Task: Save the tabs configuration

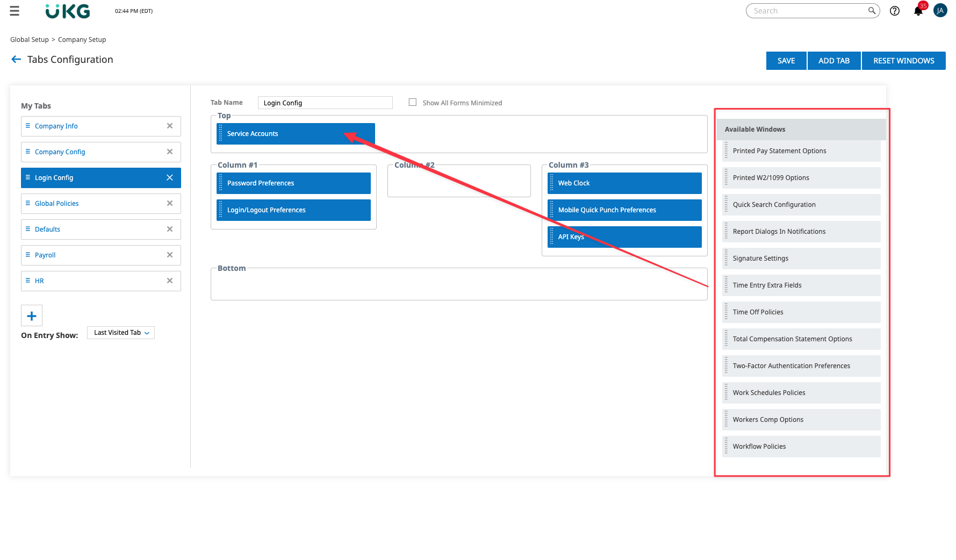Action: click(786, 61)
